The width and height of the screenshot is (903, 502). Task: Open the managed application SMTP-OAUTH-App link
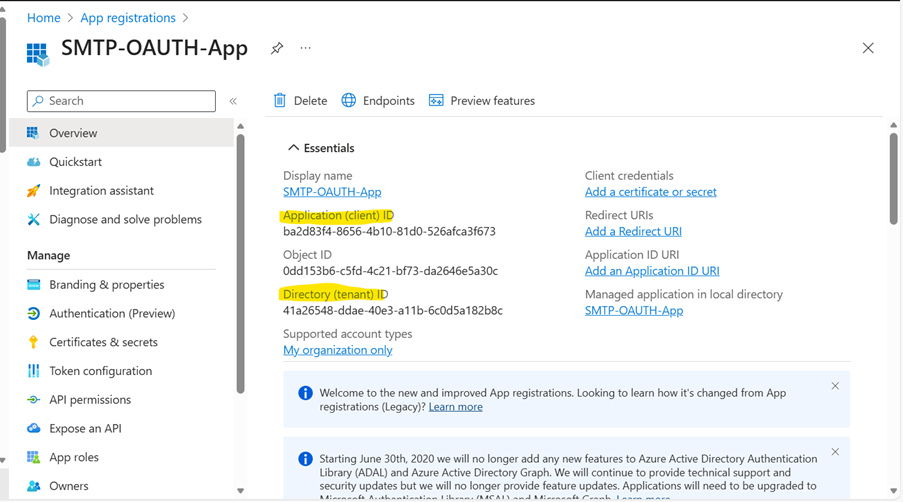click(x=634, y=310)
